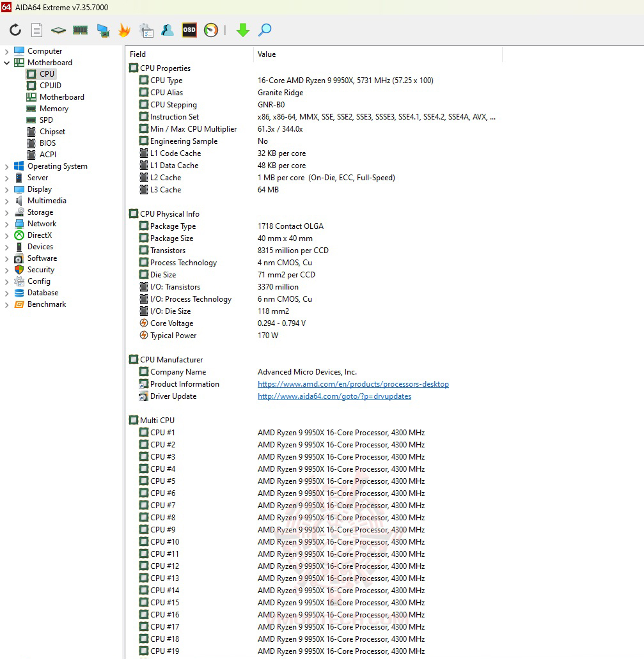This screenshot has height=659, width=644.
Task: Select the Motherboard sub-item under Motherboard
Action: point(62,97)
